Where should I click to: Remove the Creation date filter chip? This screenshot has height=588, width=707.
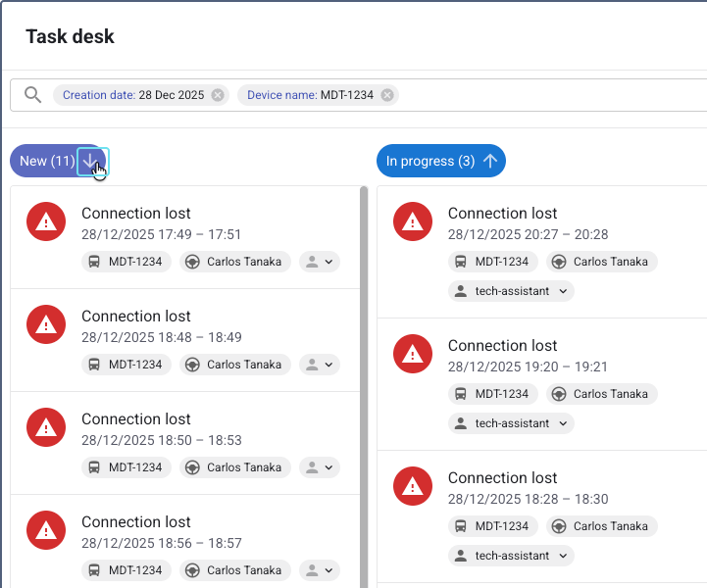point(218,95)
